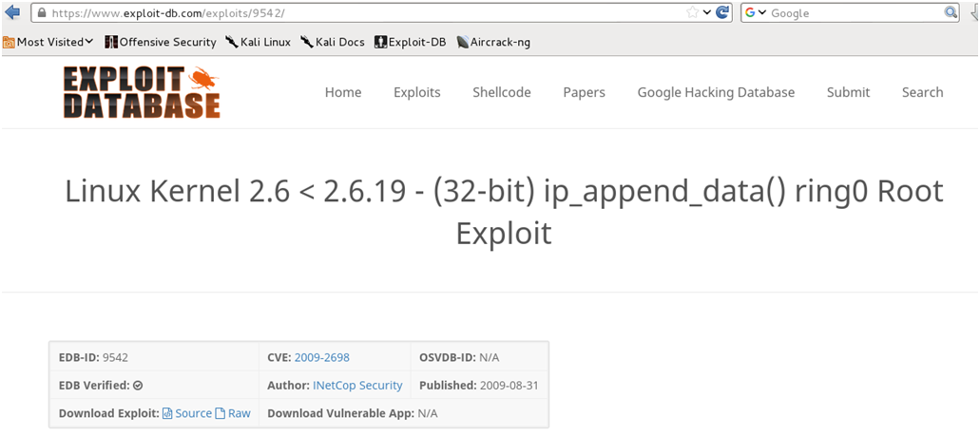980x436 pixels.
Task: Go to the Google Hacking Database section
Action: (716, 92)
